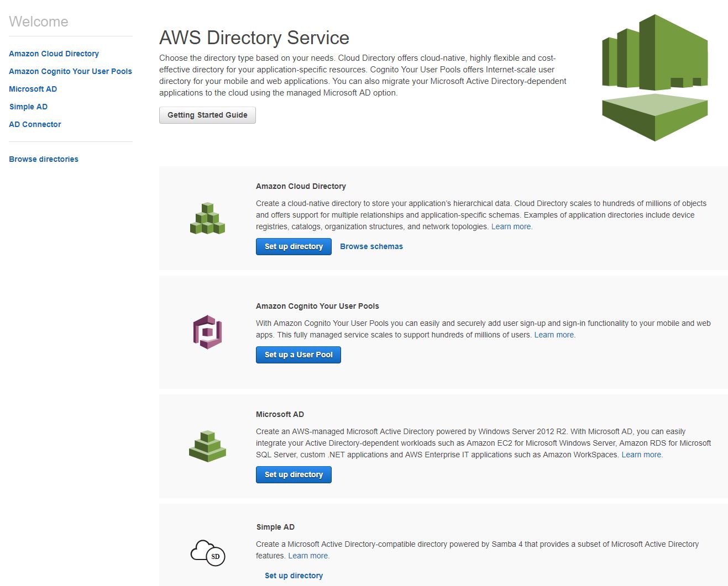Set up directory for Simple AD
Screen dimensions: 728x586
tap(294, 576)
